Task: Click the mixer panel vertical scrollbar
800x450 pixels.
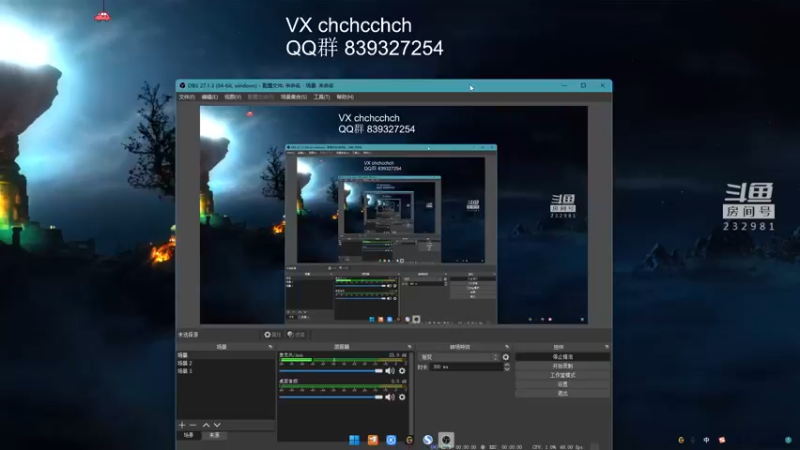Action: click(x=410, y=395)
